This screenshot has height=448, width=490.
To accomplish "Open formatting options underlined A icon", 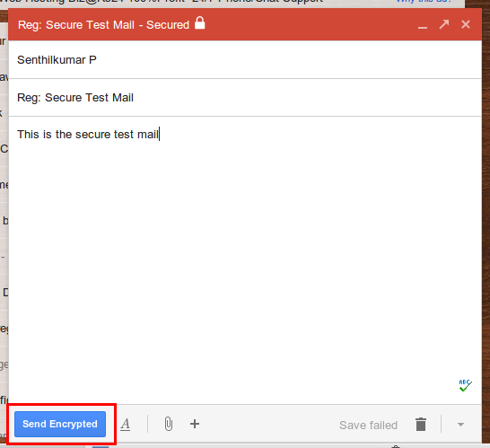I will [x=126, y=425].
